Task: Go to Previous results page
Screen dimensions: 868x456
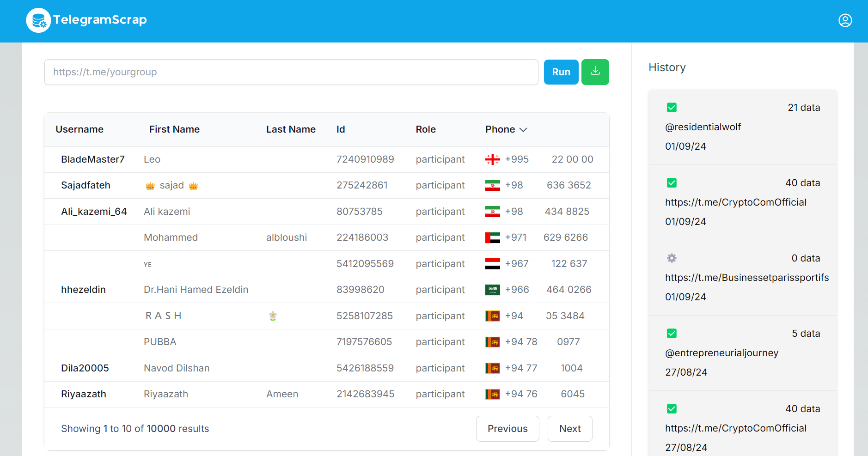Action: tap(507, 429)
